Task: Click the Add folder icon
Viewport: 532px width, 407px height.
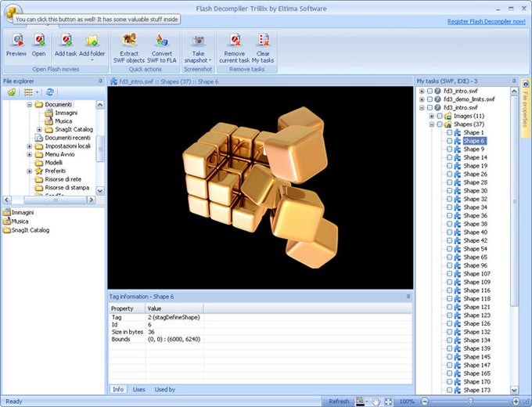Action: point(92,41)
